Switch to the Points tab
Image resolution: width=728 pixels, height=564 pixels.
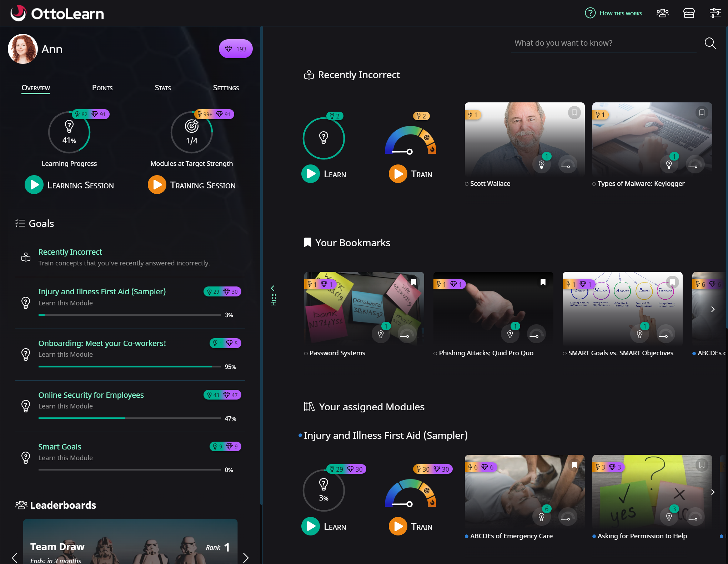[x=102, y=88]
